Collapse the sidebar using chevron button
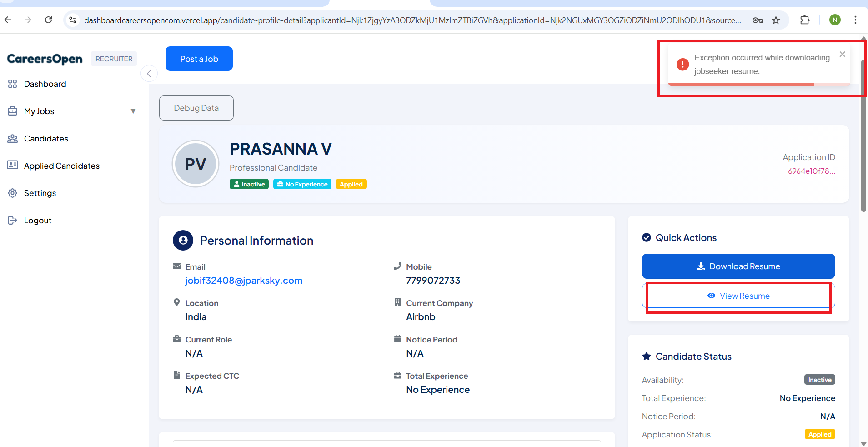Image resolution: width=868 pixels, height=447 pixels. pyautogui.click(x=149, y=74)
